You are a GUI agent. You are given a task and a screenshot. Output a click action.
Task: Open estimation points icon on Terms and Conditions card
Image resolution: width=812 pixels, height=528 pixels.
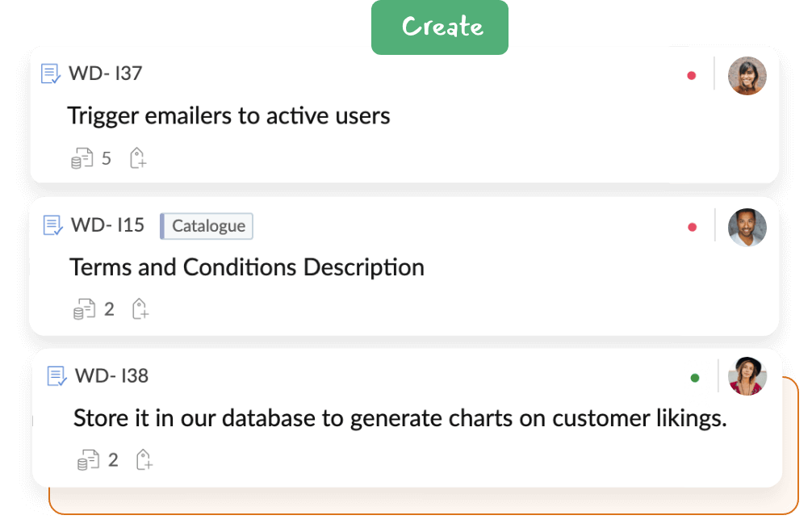(x=85, y=309)
